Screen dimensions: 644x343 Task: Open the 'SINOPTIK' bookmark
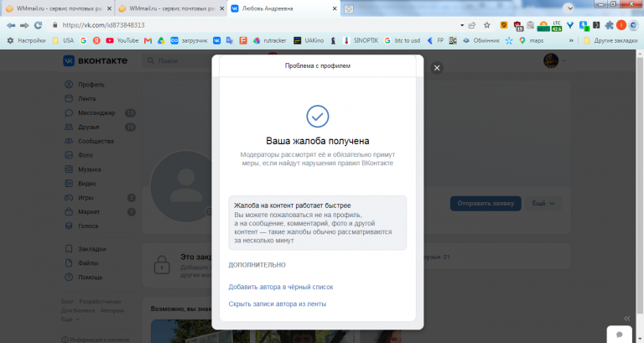click(361, 40)
